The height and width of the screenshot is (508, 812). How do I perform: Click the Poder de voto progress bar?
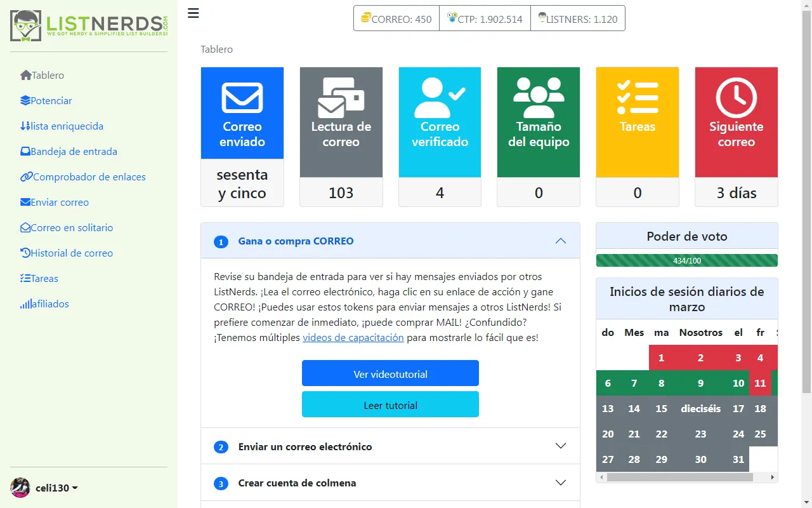687,260
